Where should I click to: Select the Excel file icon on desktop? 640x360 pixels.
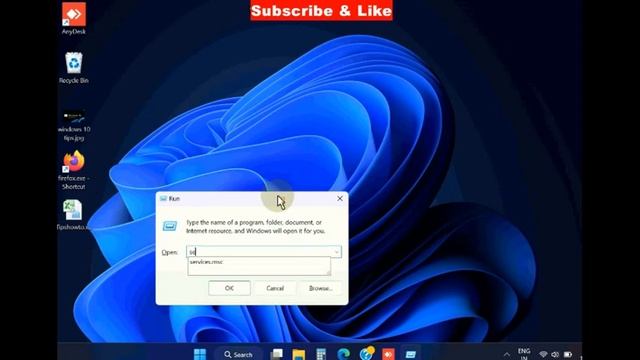point(73,215)
